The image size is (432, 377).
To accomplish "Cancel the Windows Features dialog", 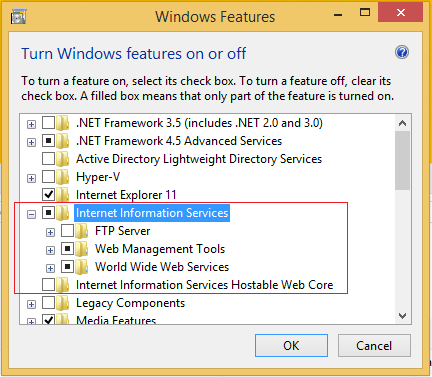I will click(374, 346).
